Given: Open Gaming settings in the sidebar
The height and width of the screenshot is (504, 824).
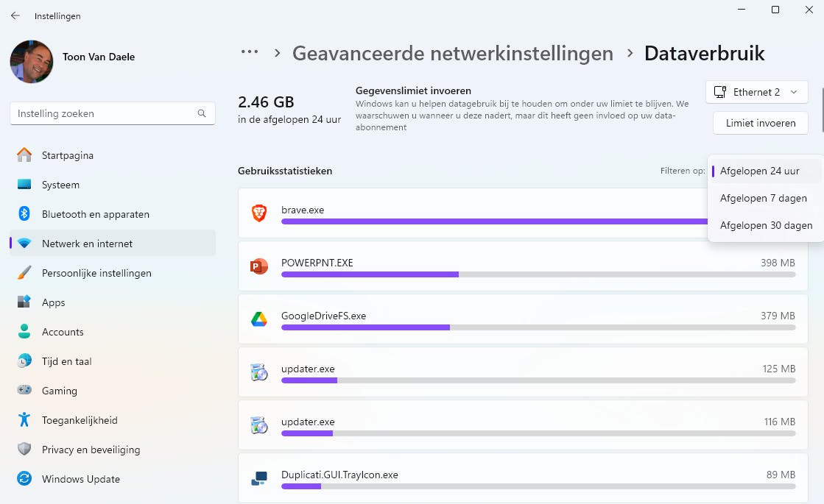Looking at the screenshot, I should tap(59, 391).
